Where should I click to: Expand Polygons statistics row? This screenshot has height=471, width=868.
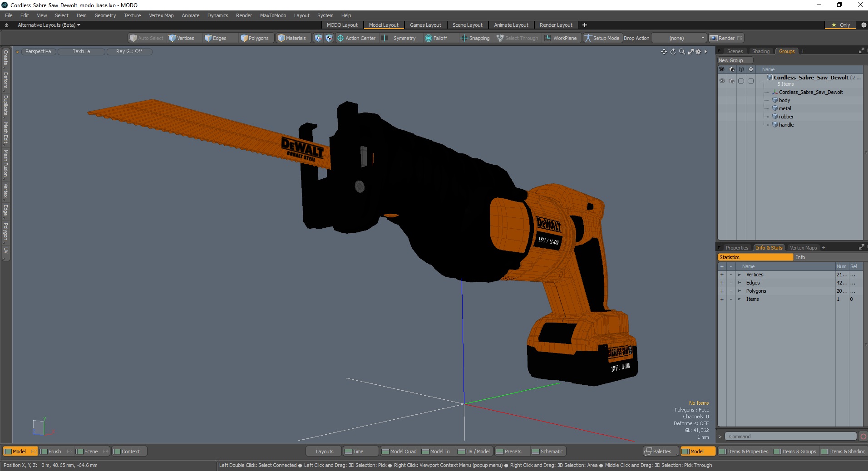tap(739, 291)
